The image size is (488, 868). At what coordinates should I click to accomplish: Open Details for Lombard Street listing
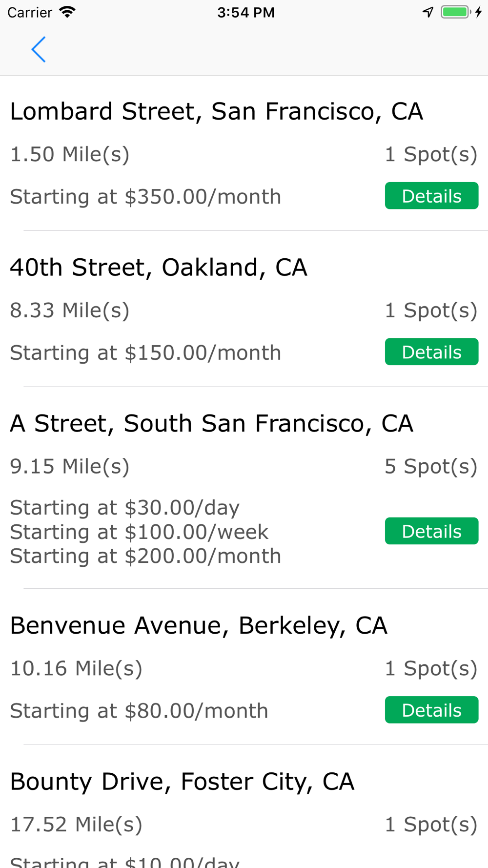431,196
